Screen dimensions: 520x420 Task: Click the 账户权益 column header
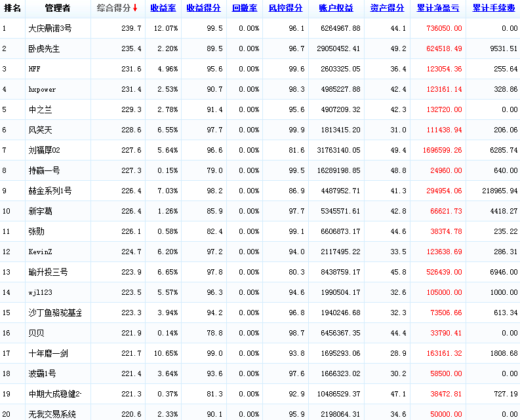336,9
